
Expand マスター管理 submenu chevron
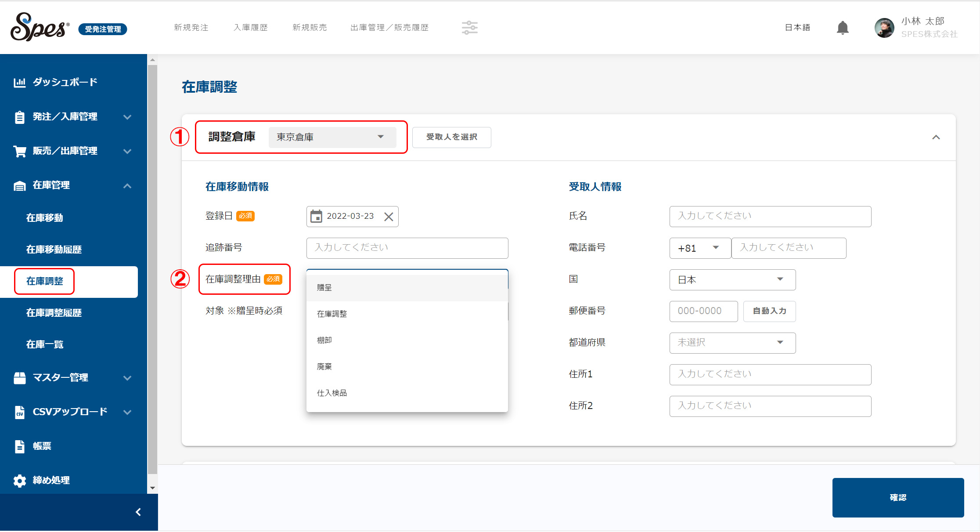tap(127, 378)
